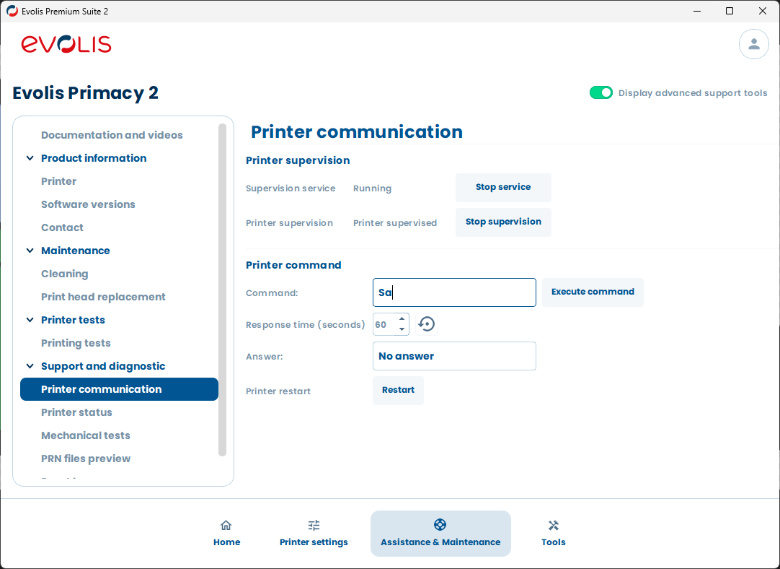Click Support and diagnostic heading text
Screen dimensions: 780x569
pyautogui.click(x=103, y=366)
